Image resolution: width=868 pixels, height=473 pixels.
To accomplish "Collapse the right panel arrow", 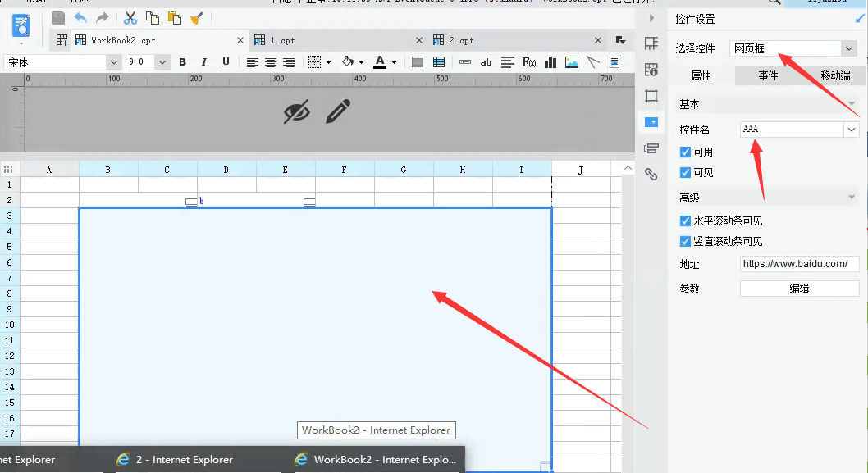I will (x=651, y=18).
